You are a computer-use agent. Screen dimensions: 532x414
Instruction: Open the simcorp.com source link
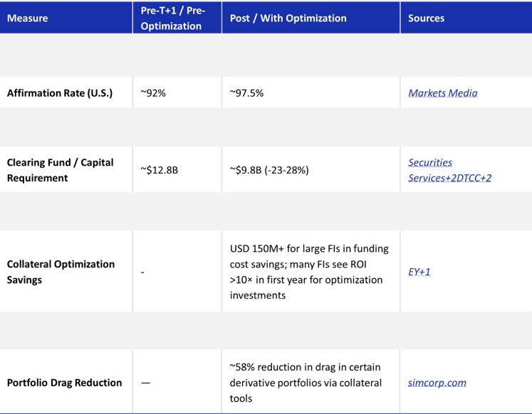coord(437,383)
